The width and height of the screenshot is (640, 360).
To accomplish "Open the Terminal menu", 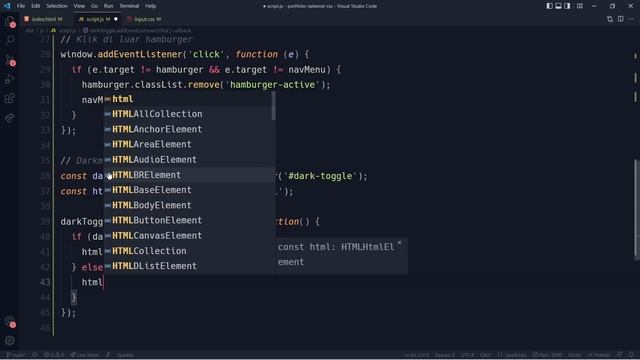I will point(129,6).
